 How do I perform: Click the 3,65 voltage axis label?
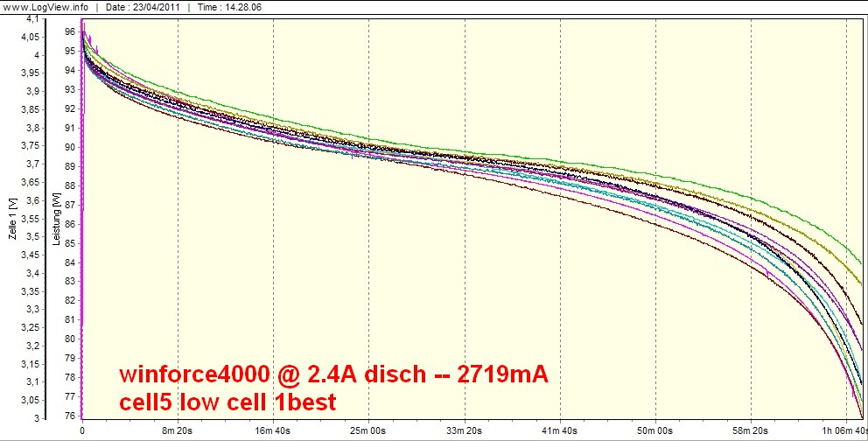(x=31, y=182)
